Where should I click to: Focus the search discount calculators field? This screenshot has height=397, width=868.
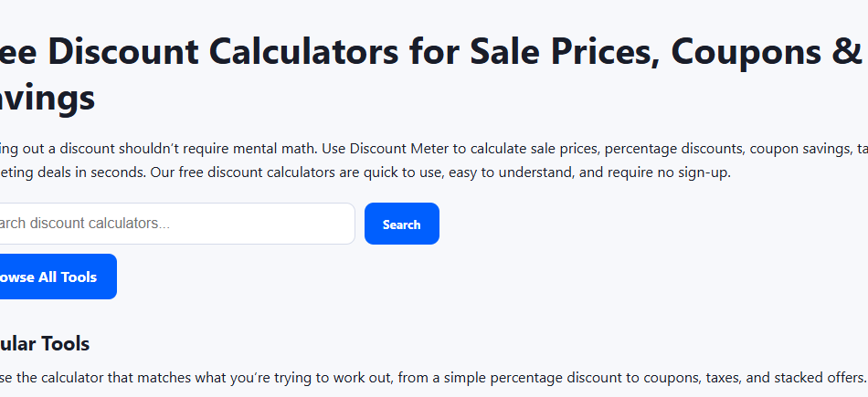coord(177,224)
